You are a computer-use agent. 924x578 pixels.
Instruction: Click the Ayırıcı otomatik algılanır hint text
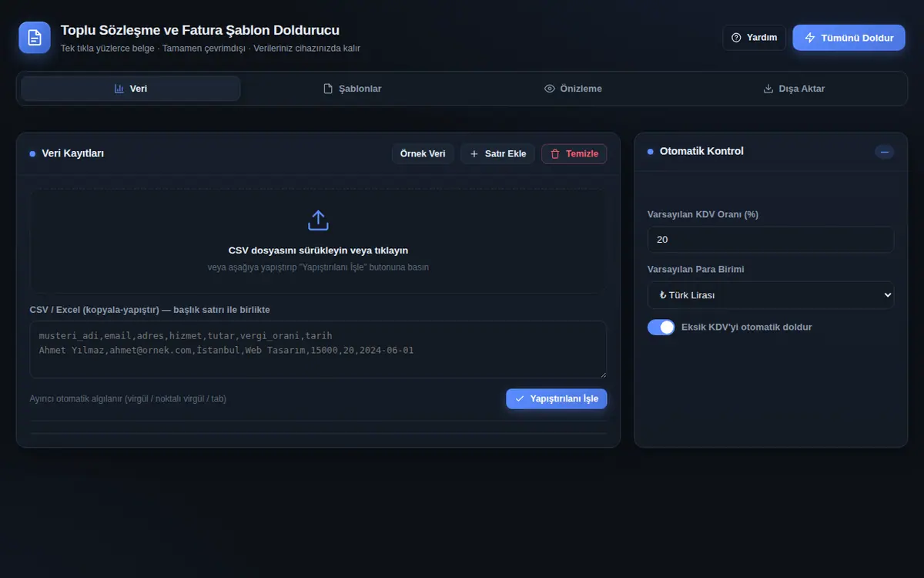128,398
